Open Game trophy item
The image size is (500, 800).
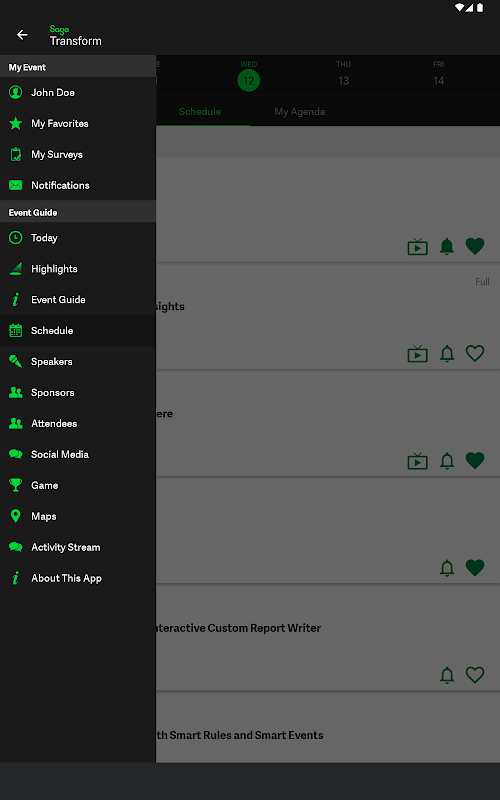coord(78,485)
